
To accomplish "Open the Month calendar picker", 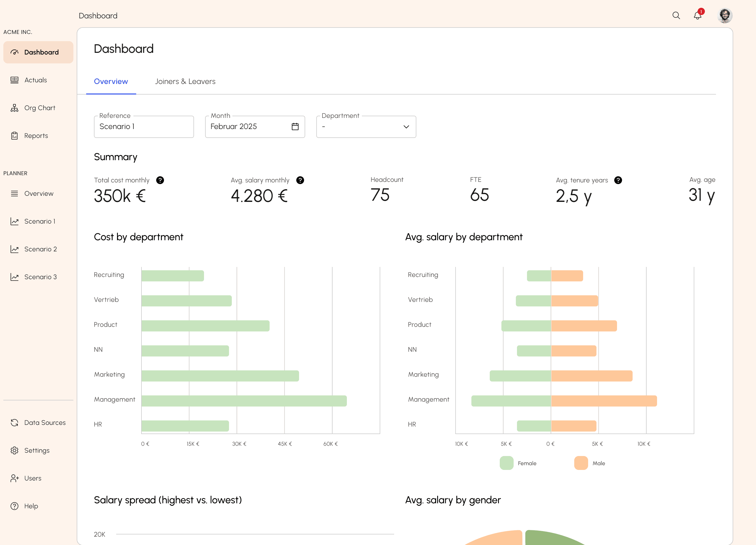I will [x=295, y=127].
